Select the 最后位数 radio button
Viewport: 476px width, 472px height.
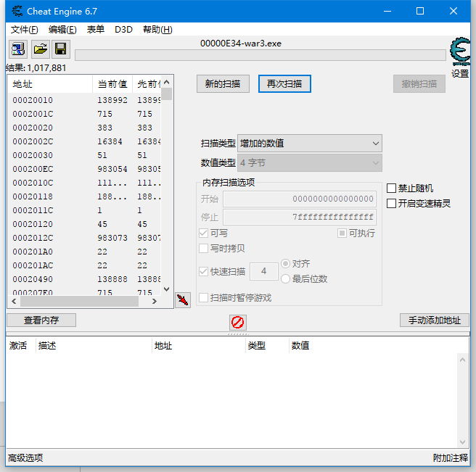point(285,278)
